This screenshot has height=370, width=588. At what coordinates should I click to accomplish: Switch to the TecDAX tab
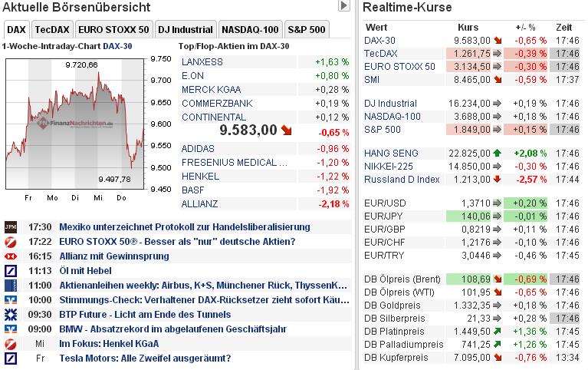click(x=52, y=30)
